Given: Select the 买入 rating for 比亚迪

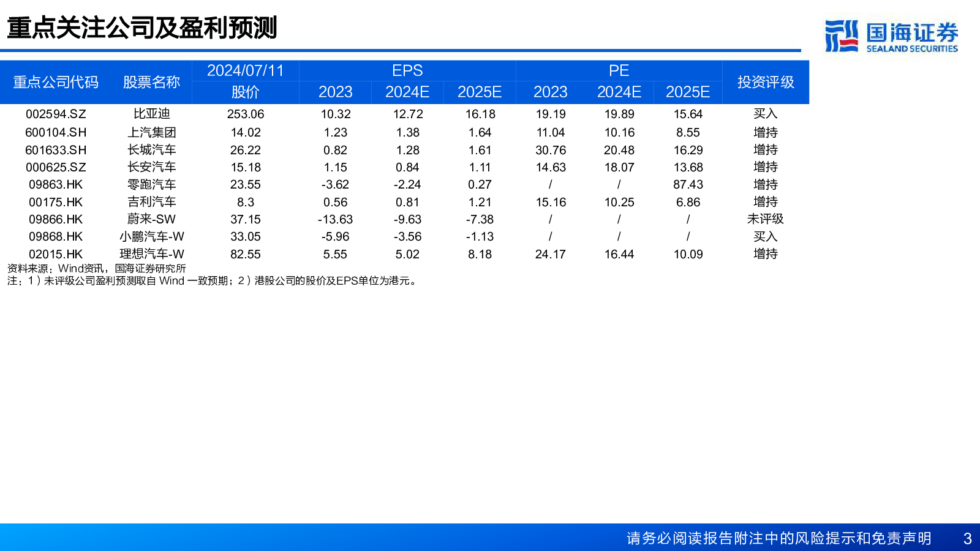Looking at the screenshot, I should [x=766, y=114].
